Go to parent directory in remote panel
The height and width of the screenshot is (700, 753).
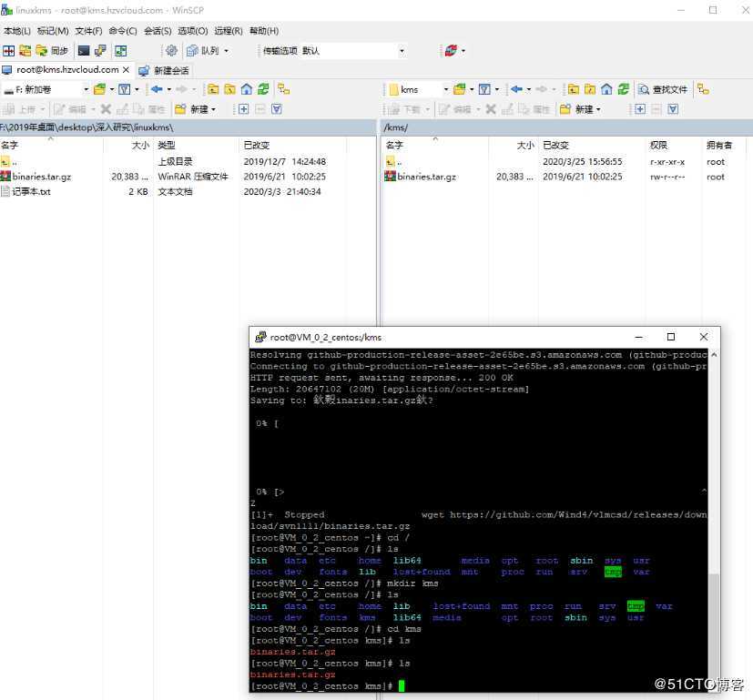pyautogui.click(x=573, y=88)
